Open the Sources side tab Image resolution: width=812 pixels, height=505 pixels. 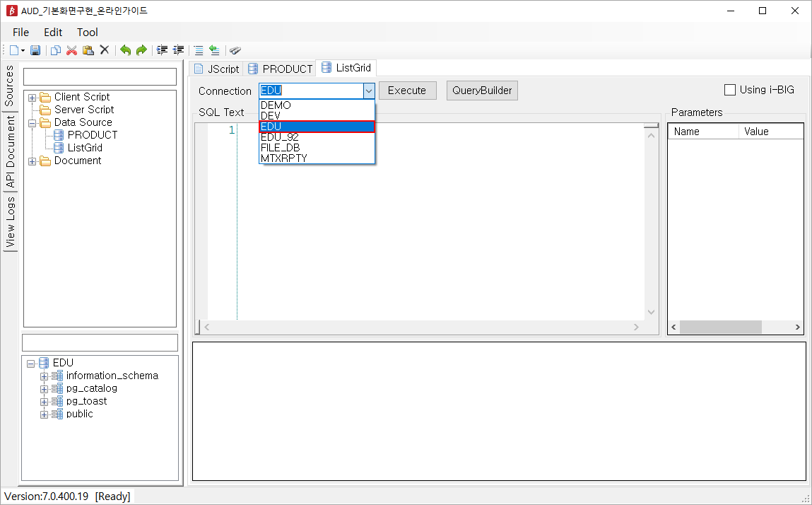[9, 86]
